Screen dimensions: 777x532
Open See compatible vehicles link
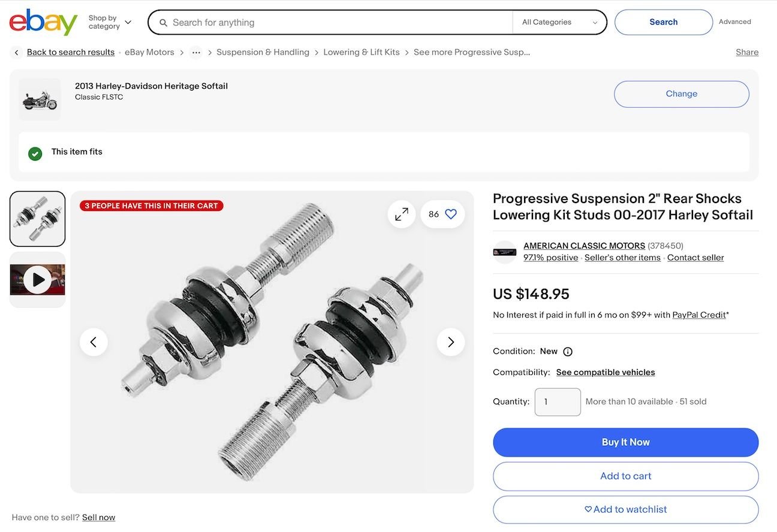point(606,373)
